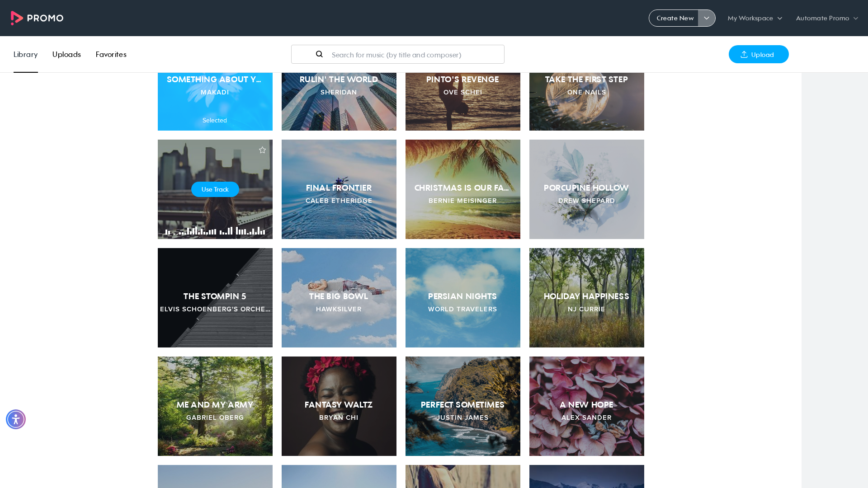Screen dimensions: 868x488
Task: Select A New Hope track
Action: 587,406
